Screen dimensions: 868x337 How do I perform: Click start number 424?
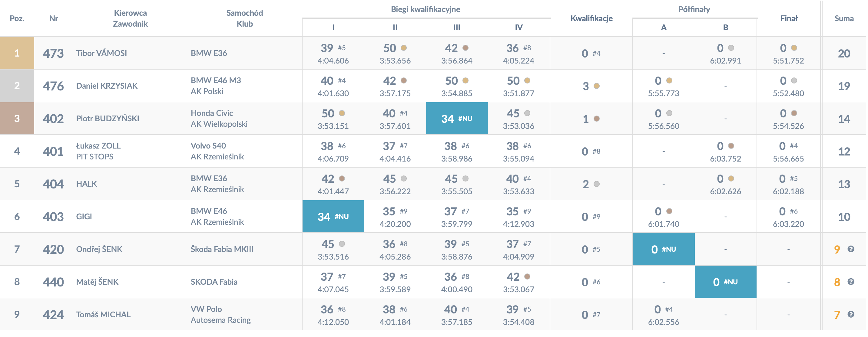point(53,314)
